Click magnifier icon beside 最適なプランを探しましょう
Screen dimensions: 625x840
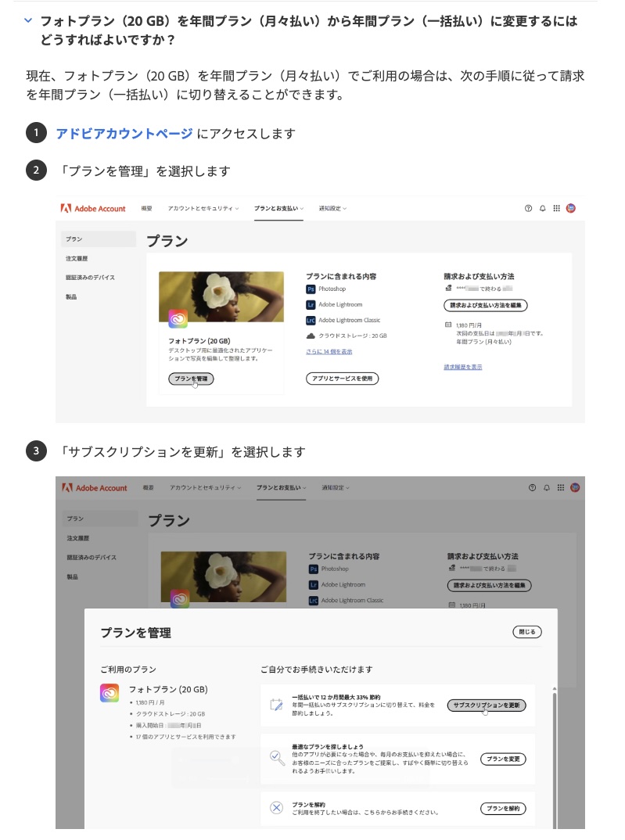pyautogui.click(x=277, y=758)
